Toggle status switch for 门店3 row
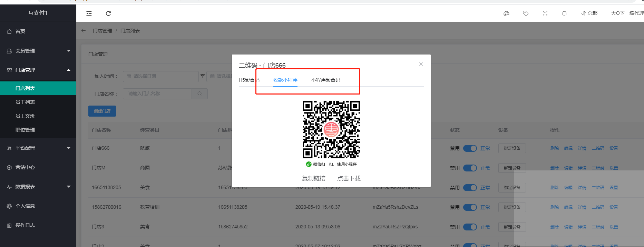The height and width of the screenshot is (247, 644). pyautogui.click(x=470, y=227)
